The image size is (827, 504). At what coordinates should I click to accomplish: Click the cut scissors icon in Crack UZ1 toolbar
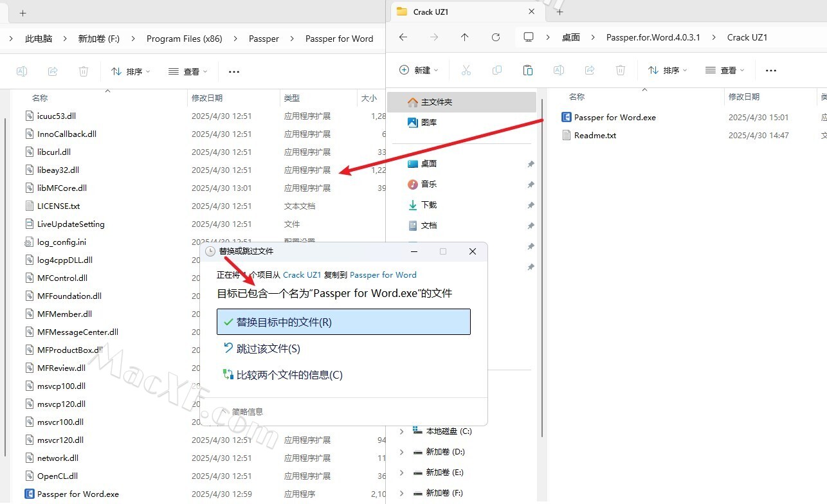[x=466, y=70]
